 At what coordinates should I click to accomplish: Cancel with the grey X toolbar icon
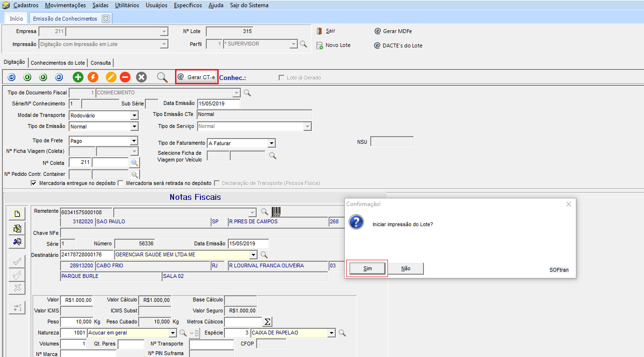[x=141, y=77]
